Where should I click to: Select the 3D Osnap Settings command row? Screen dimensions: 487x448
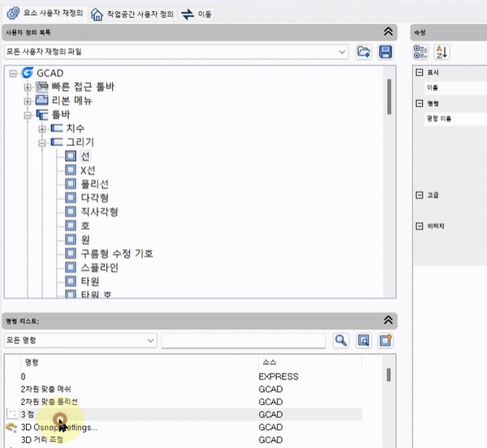tap(59, 427)
